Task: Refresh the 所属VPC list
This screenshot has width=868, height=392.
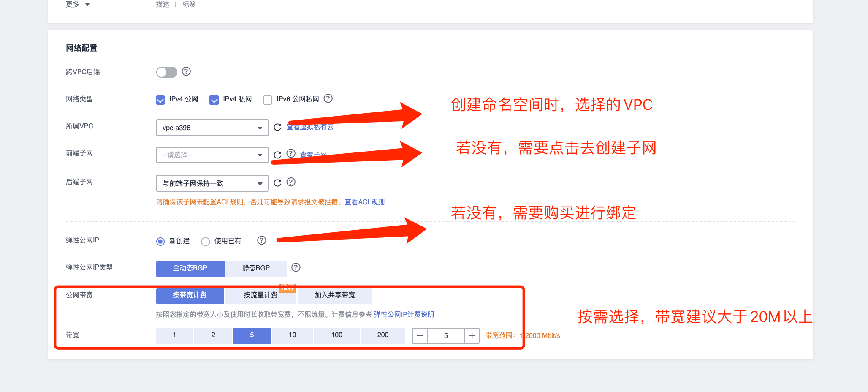Action: tap(277, 127)
